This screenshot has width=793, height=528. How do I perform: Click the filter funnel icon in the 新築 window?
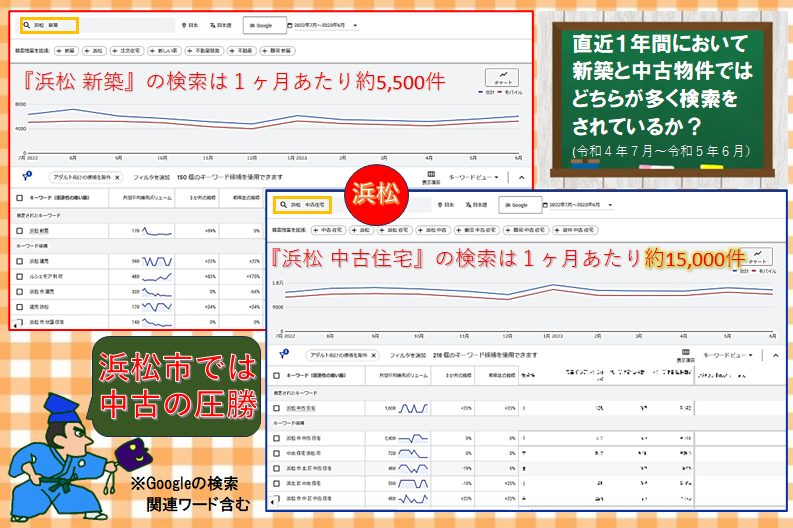tap(27, 176)
